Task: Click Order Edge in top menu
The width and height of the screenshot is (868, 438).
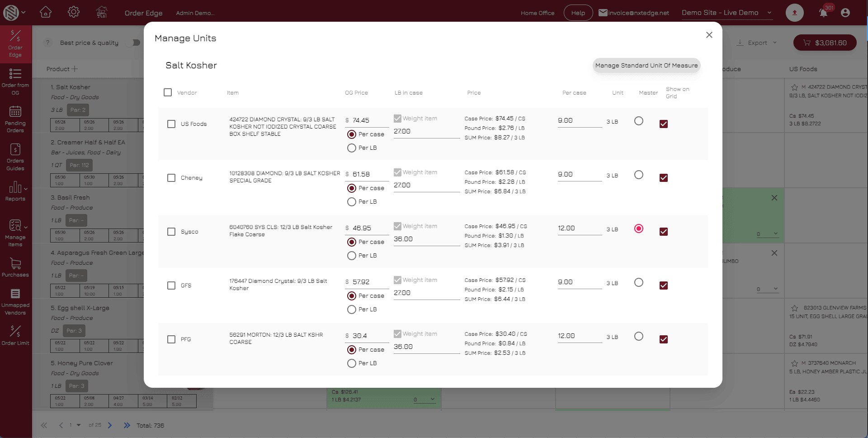Action: (x=143, y=13)
